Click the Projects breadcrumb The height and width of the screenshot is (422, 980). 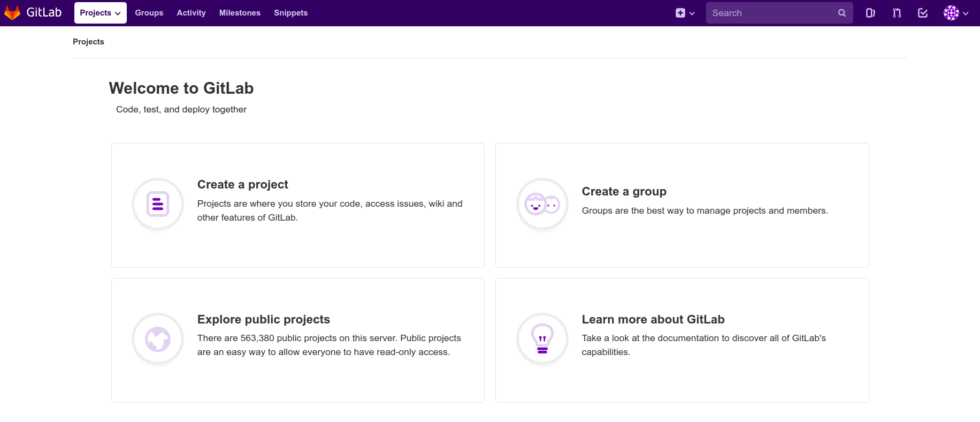click(x=88, y=42)
